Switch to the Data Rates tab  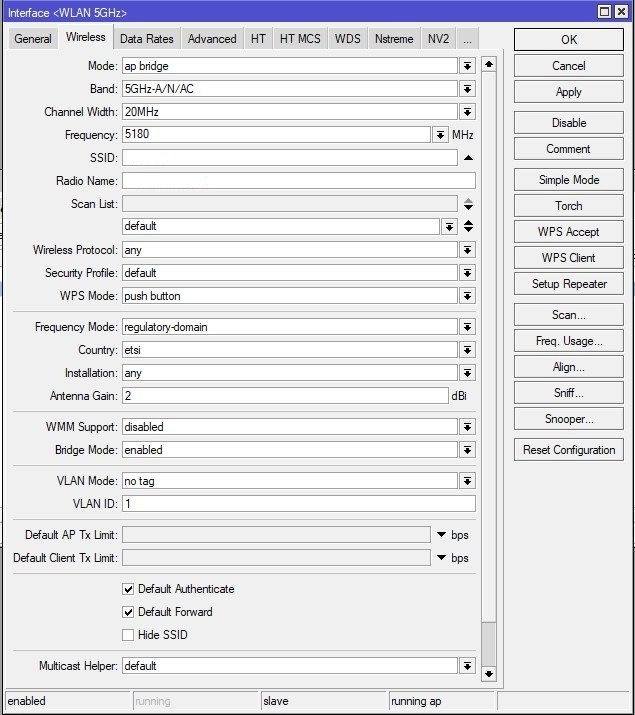pyautogui.click(x=147, y=39)
